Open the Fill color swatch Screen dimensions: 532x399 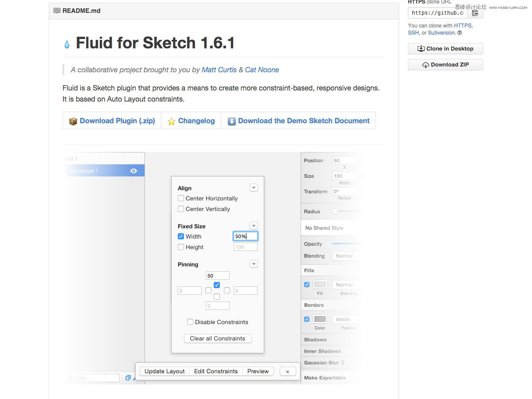pos(320,285)
